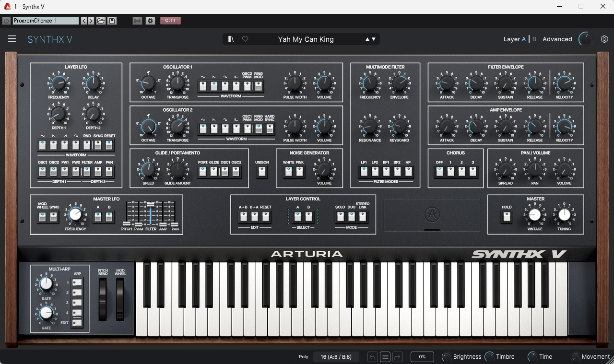Click the Layer Control Reset switch
Screen dimensions: 614x364
point(266,217)
